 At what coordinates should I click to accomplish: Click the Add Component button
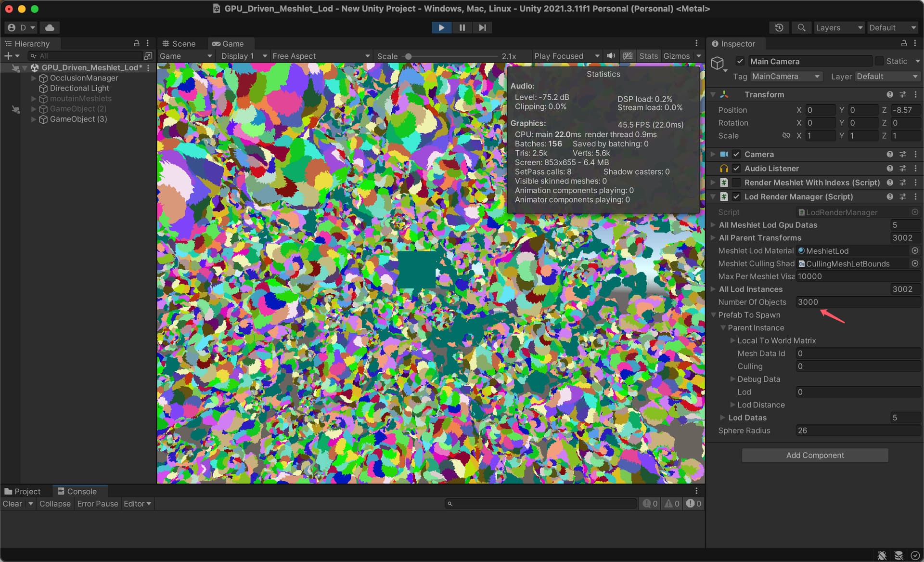point(815,455)
